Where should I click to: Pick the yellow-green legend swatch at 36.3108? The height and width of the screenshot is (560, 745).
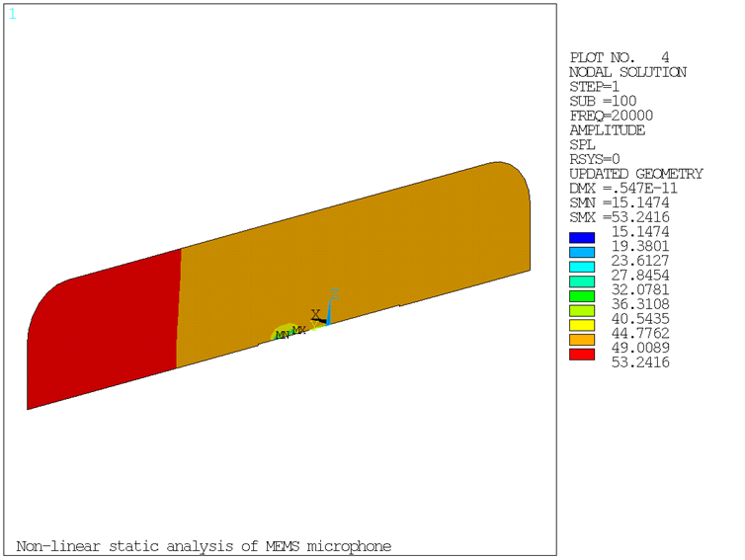(x=582, y=311)
